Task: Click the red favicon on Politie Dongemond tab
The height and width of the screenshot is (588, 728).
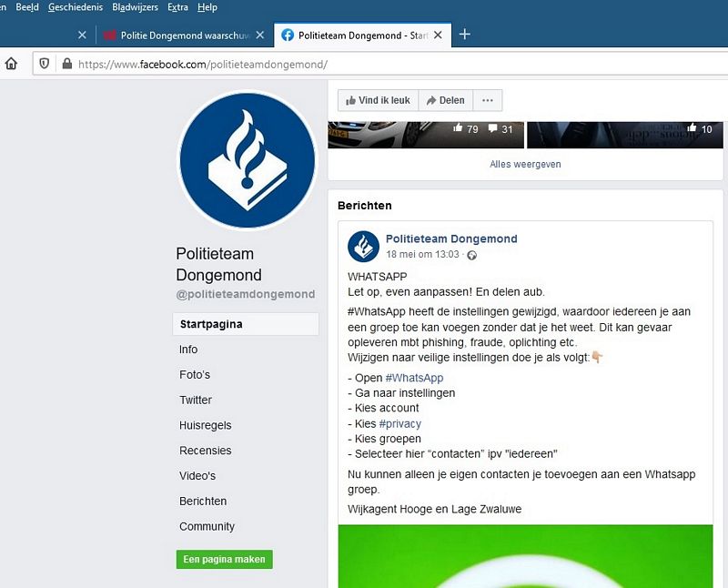Action: [109, 35]
